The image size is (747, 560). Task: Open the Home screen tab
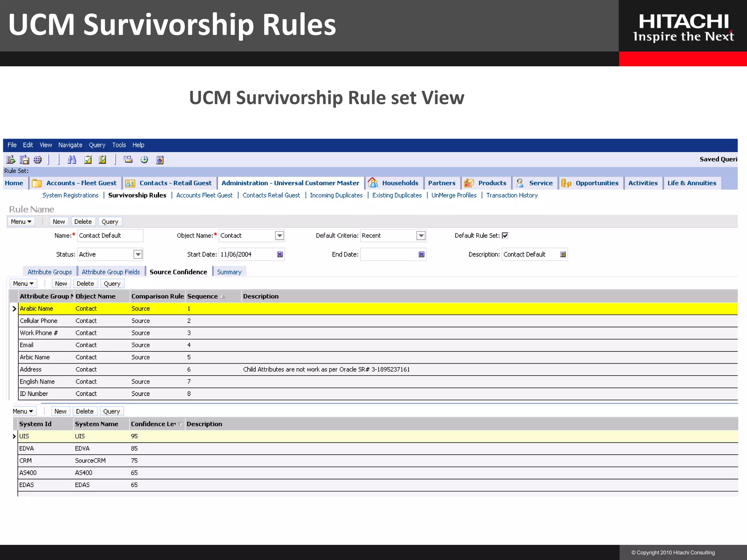coord(14,183)
